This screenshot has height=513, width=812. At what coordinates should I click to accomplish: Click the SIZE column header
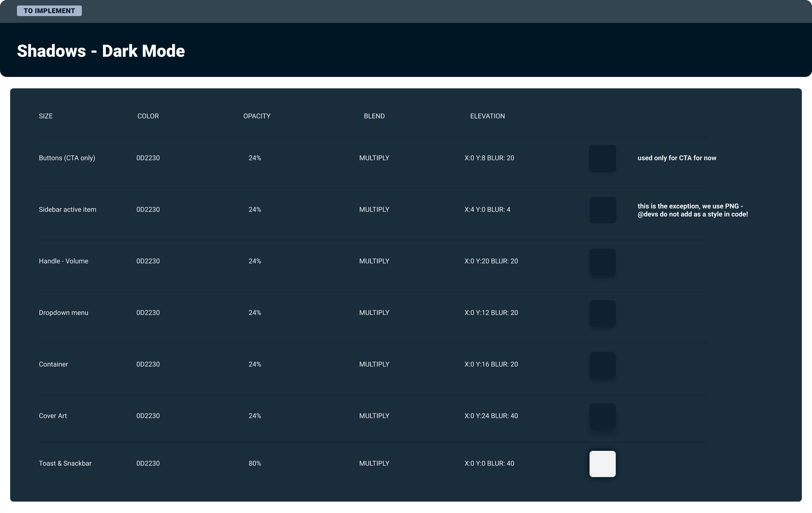46,116
